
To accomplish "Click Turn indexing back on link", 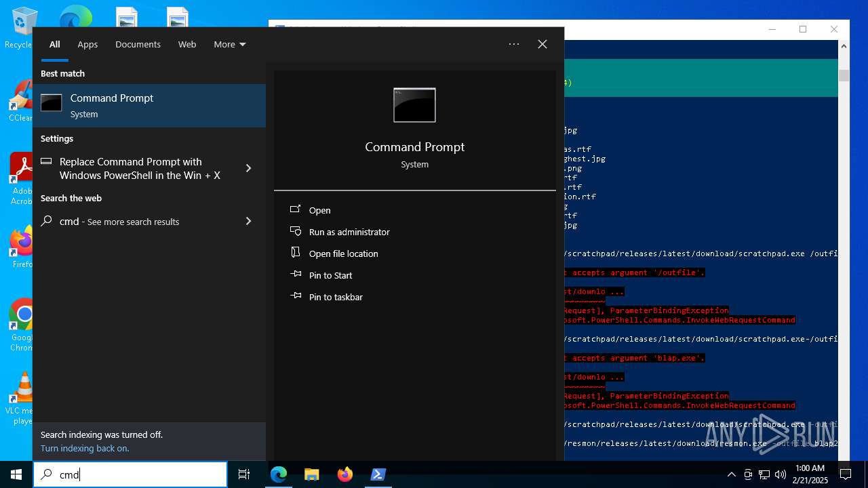I will [85, 448].
